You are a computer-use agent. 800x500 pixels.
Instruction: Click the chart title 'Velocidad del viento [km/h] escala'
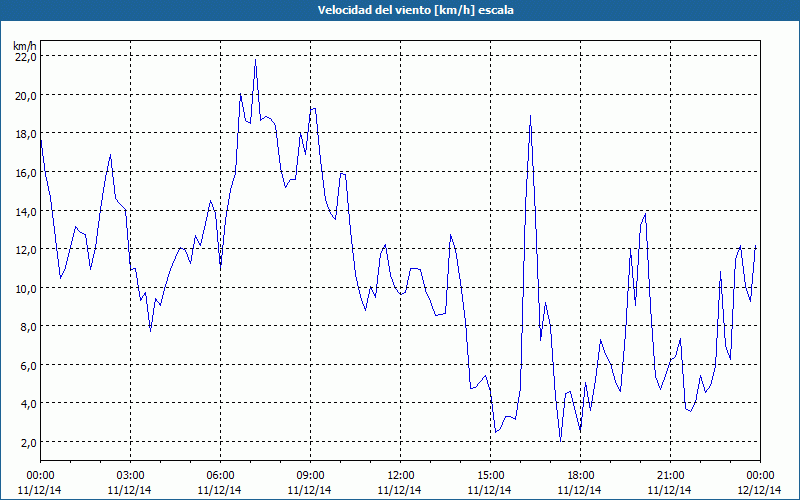point(415,10)
